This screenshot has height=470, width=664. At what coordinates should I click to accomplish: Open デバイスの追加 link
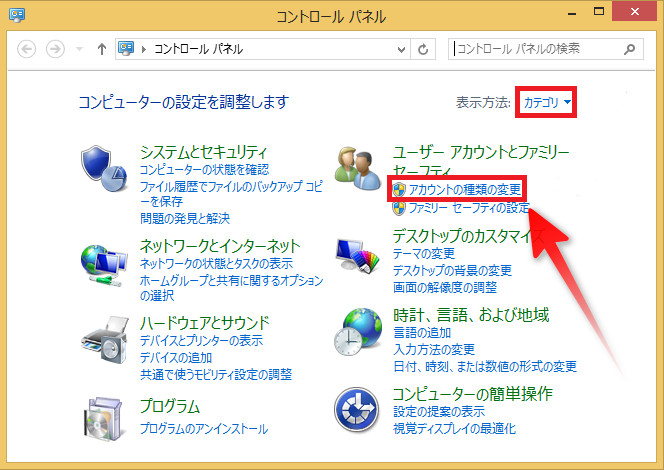pyautogui.click(x=176, y=358)
